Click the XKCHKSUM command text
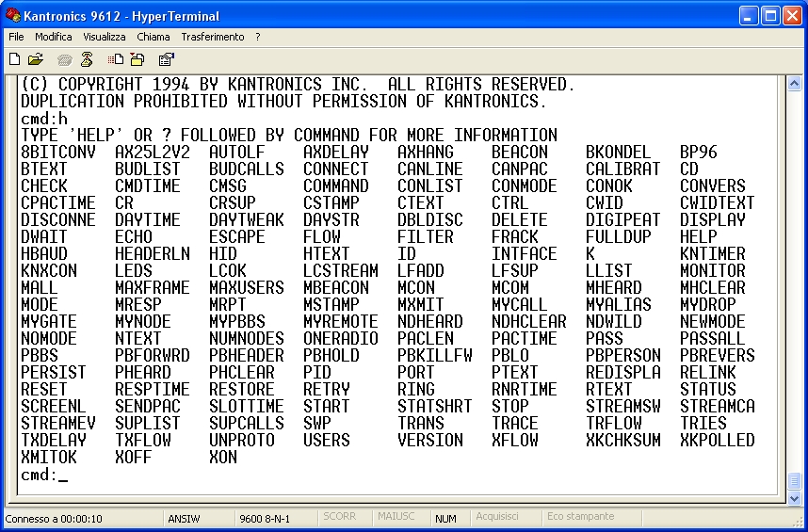Image resolution: width=808 pixels, height=532 pixels. point(623,441)
